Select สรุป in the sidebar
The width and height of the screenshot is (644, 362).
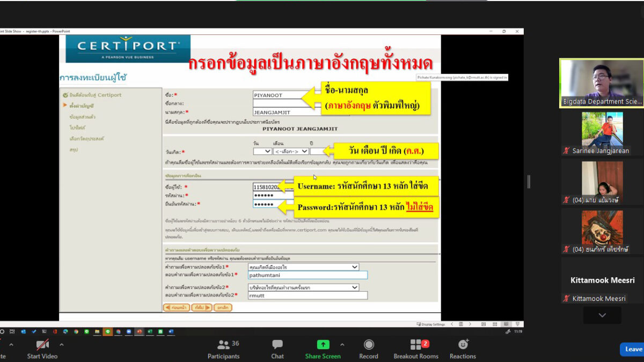73,150
